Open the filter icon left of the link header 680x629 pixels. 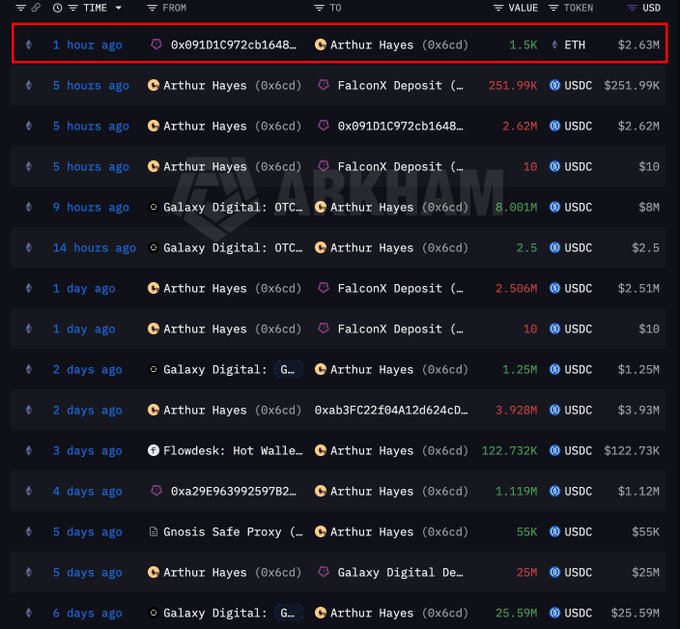(x=21, y=8)
